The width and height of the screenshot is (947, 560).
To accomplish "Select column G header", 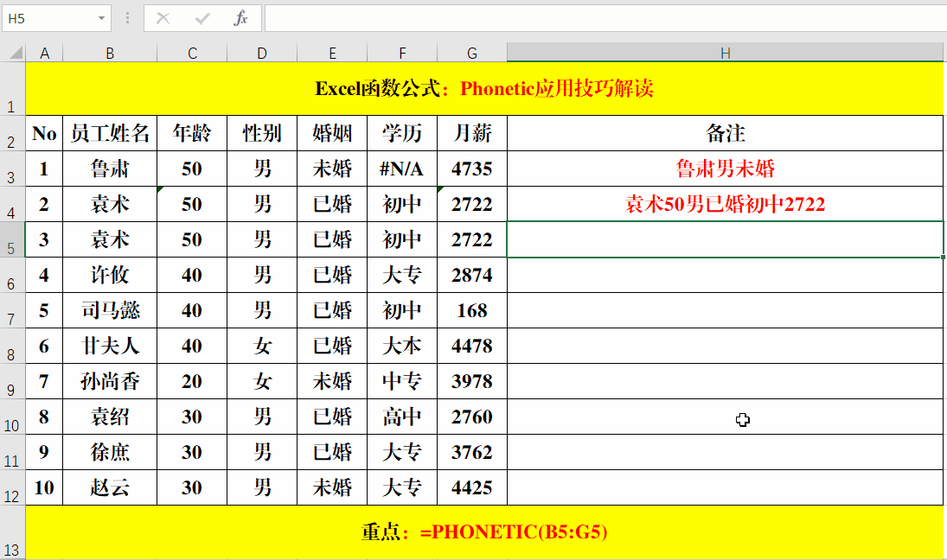I will tap(472, 53).
